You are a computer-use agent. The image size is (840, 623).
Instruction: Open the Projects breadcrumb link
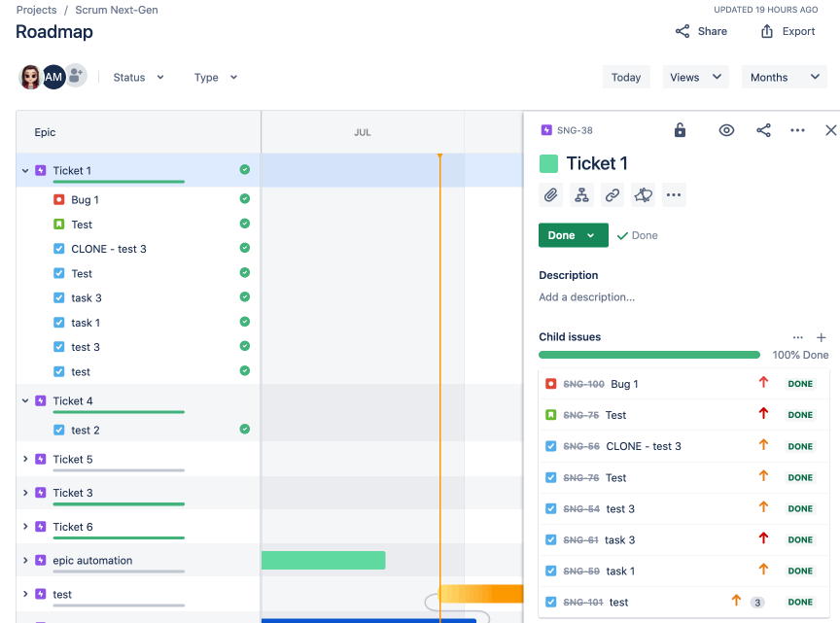coord(36,10)
